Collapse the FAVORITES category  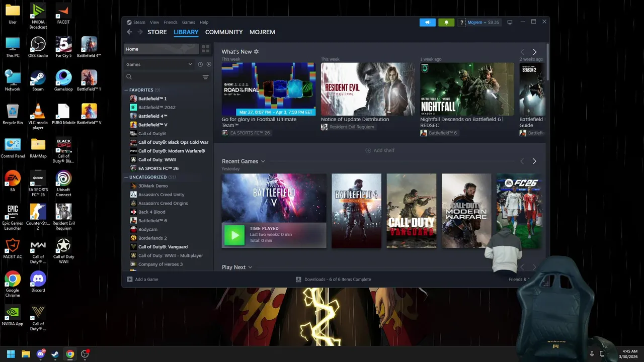(x=126, y=90)
